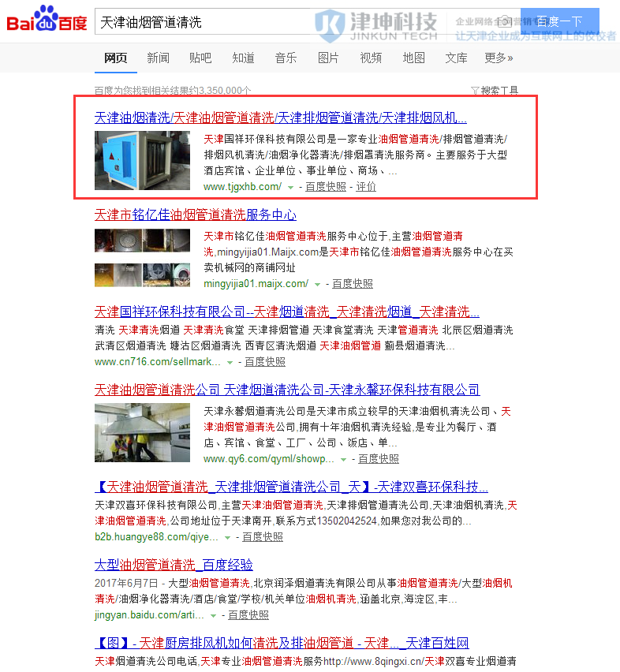Image resolution: width=620 pixels, height=672 pixels.
Task: Click the Baidu logo
Action: [x=47, y=20]
